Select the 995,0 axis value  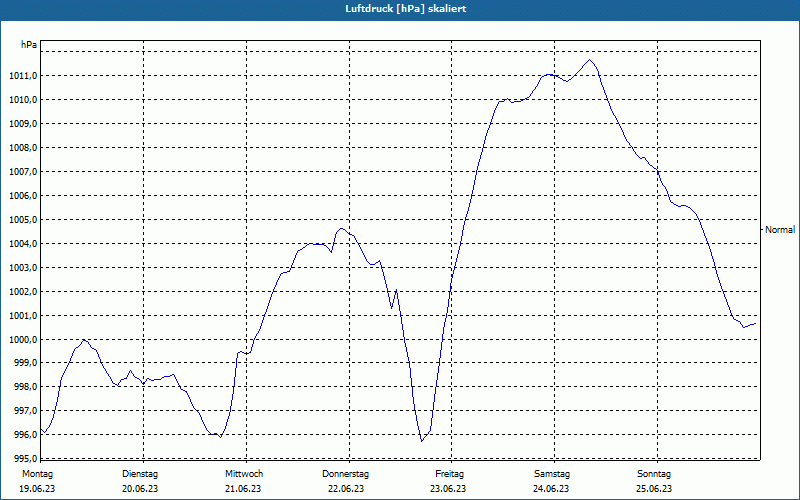pos(25,458)
